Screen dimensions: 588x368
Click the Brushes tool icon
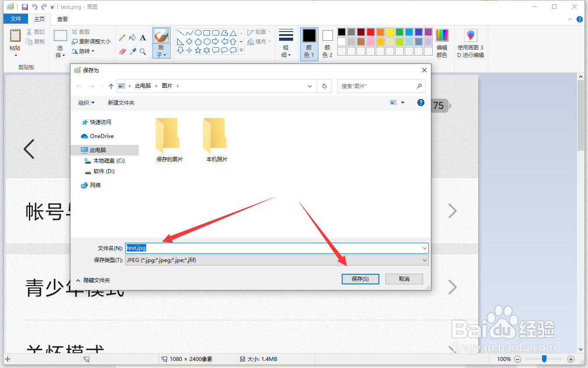pos(161,36)
